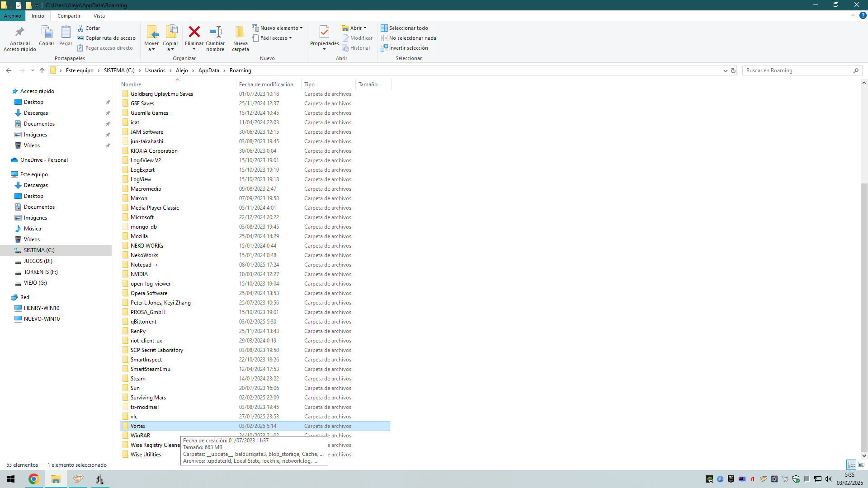
Task: Click the Cortar scissors icon
Action: [80, 28]
